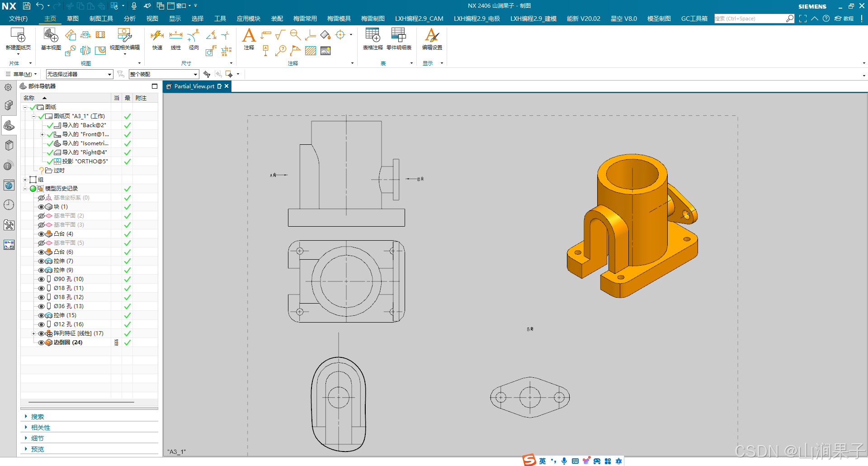The image size is (868, 466).
Task: Toggle visibility of 块 (1) feature
Action: click(x=41, y=207)
